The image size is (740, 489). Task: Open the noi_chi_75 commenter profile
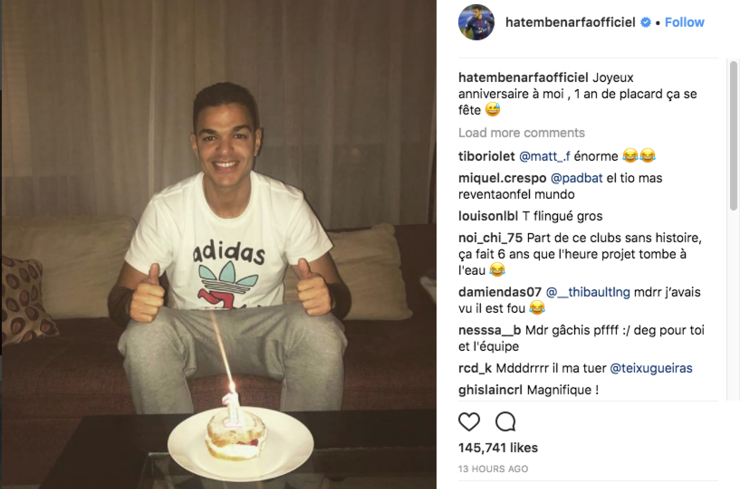tap(490, 238)
